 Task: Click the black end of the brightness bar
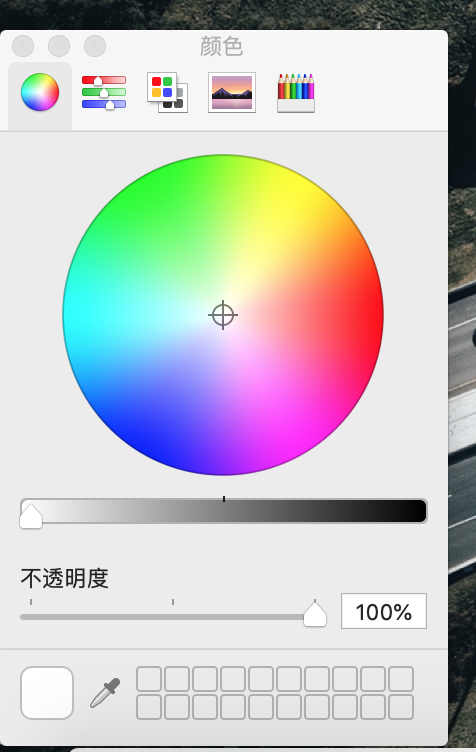(x=418, y=511)
